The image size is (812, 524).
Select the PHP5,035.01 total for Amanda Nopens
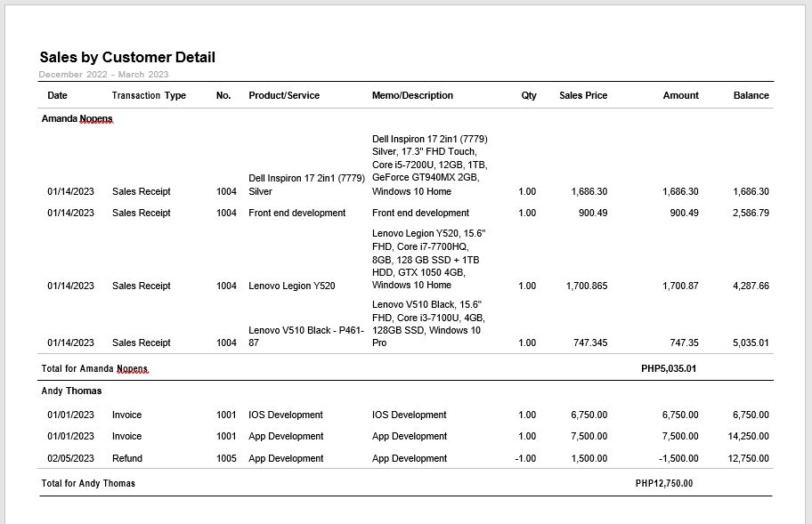pyautogui.click(x=669, y=368)
